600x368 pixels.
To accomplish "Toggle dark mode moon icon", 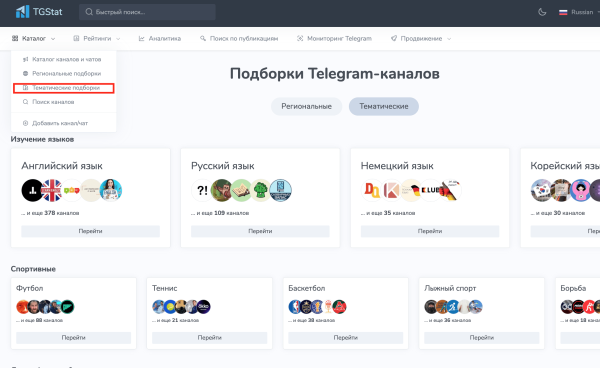I will pos(542,12).
